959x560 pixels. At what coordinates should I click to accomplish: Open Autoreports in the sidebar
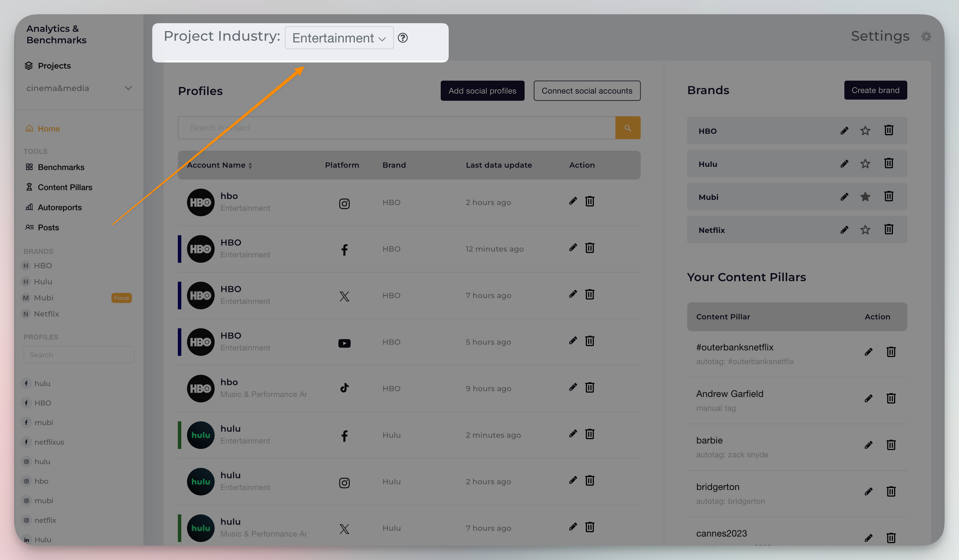coord(54,208)
